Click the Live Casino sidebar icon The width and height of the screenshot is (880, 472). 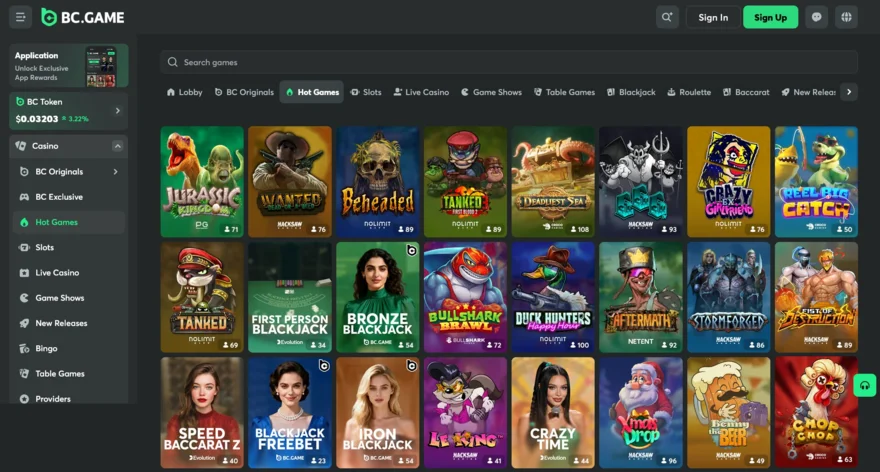24,273
